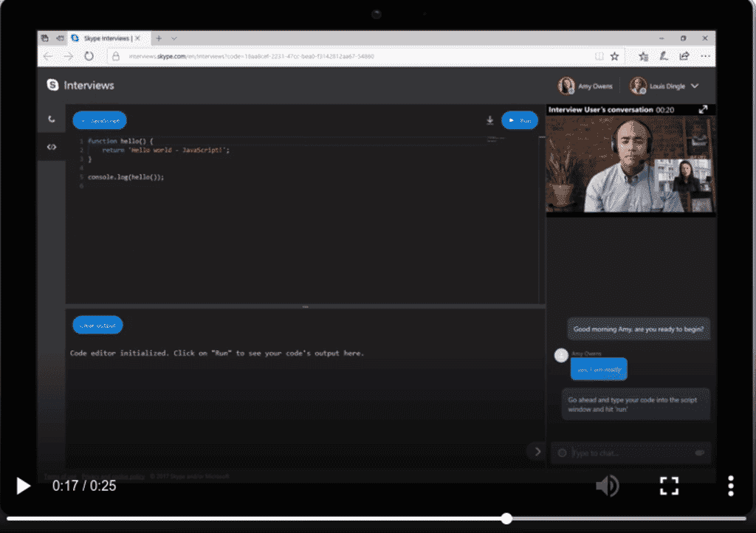Seek using the video progress slider handle
This screenshot has width=756, height=533.
point(506,518)
